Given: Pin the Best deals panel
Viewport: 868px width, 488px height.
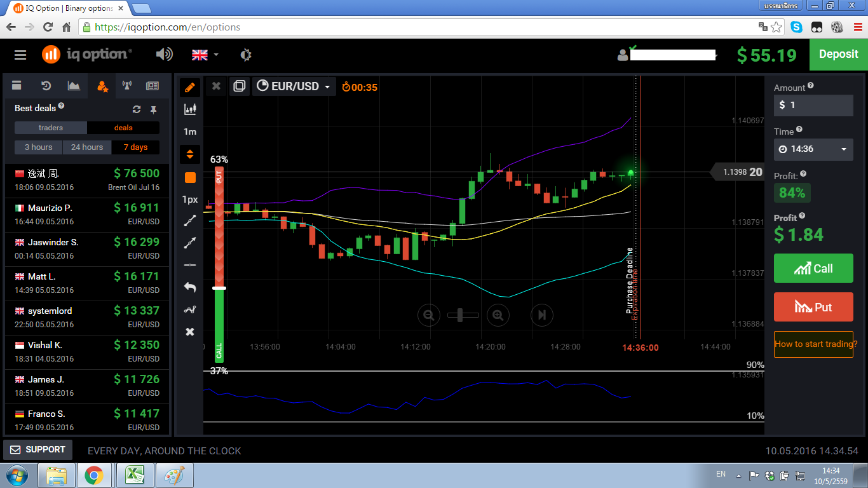Looking at the screenshot, I should [x=153, y=109].
